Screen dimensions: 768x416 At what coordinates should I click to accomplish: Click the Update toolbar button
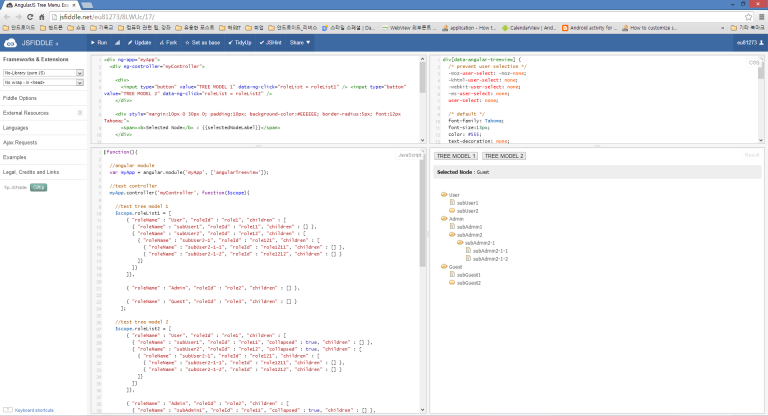point(140,43)
